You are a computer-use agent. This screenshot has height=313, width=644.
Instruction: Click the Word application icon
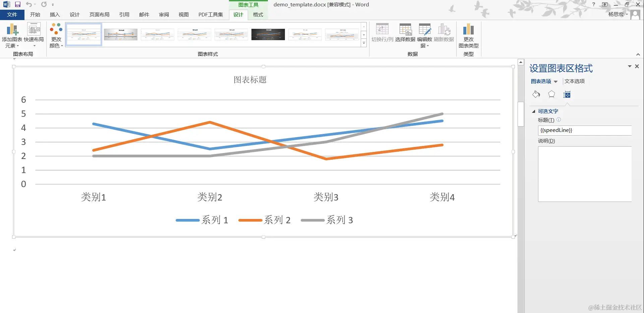6,4
